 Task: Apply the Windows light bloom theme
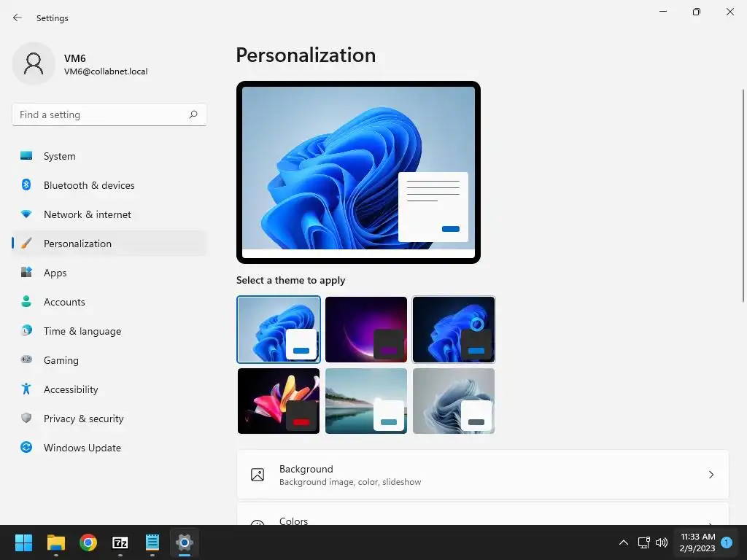[x=279, y=329]
